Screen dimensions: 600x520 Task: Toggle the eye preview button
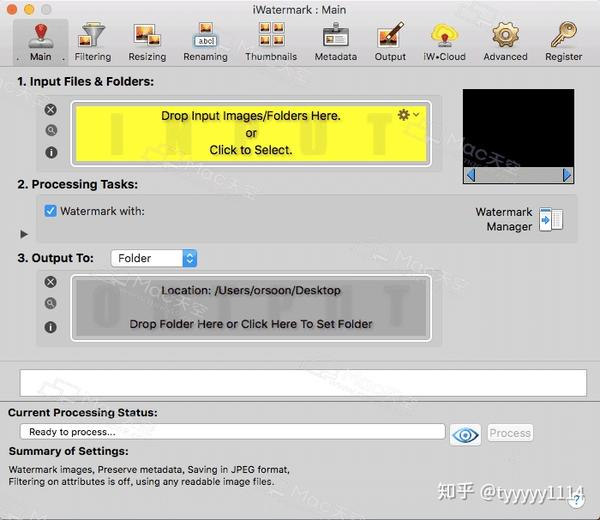[465, 435]
